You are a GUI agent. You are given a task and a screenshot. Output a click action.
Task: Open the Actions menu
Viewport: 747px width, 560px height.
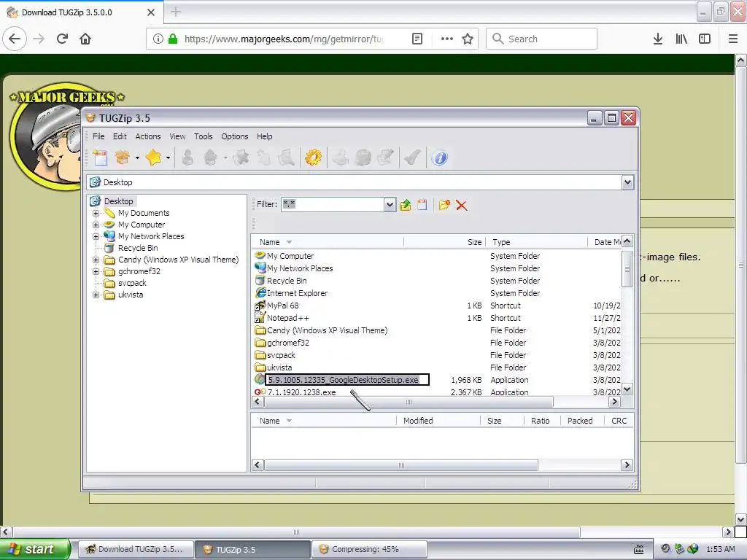(x=147, y=136)
